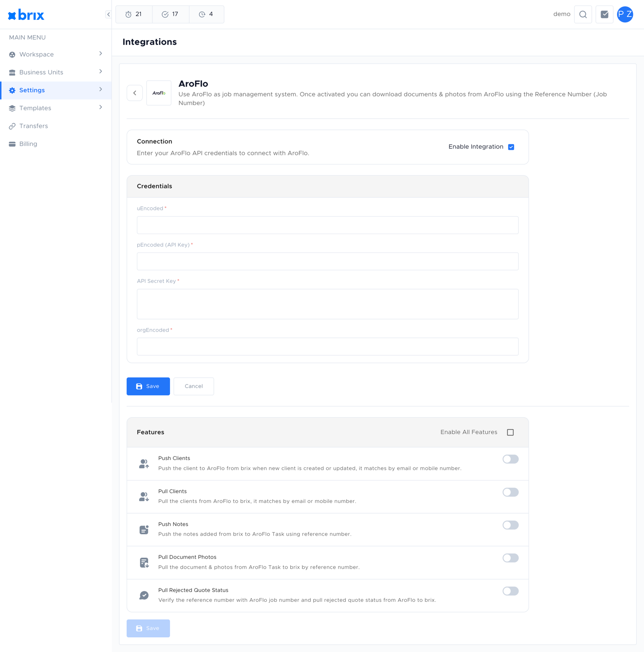The width and height of the screenshot is (644, 652).
Task: Click the Pull Rejected Quote Status icon
Action: (x=144, y=596)
